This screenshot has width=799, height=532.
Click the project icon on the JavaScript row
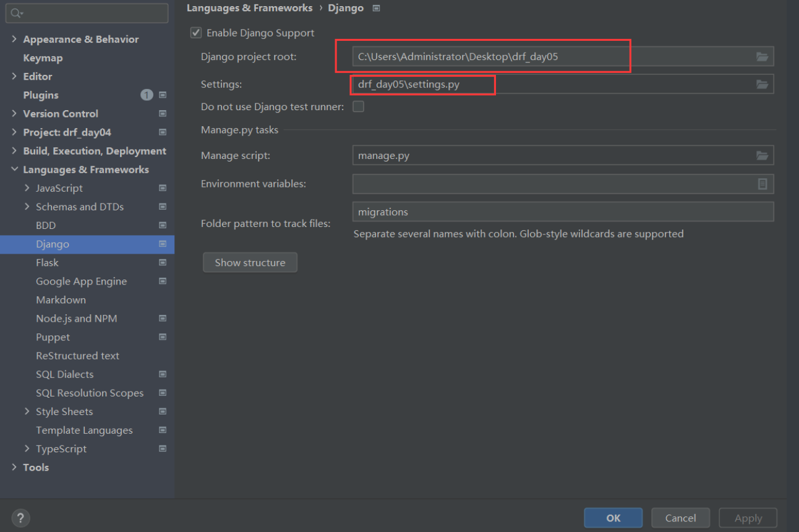(163, 188)
